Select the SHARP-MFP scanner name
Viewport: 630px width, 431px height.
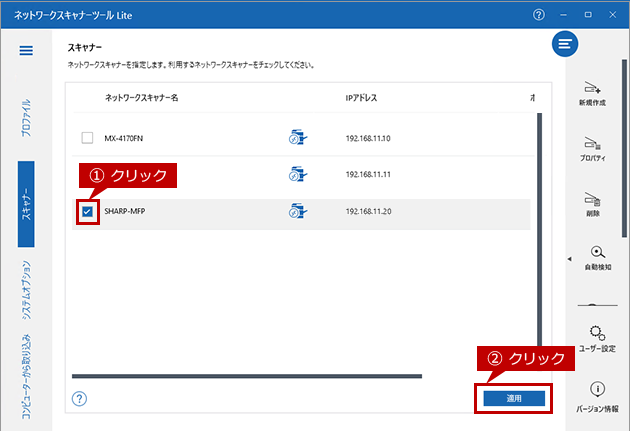pos(125,211)
